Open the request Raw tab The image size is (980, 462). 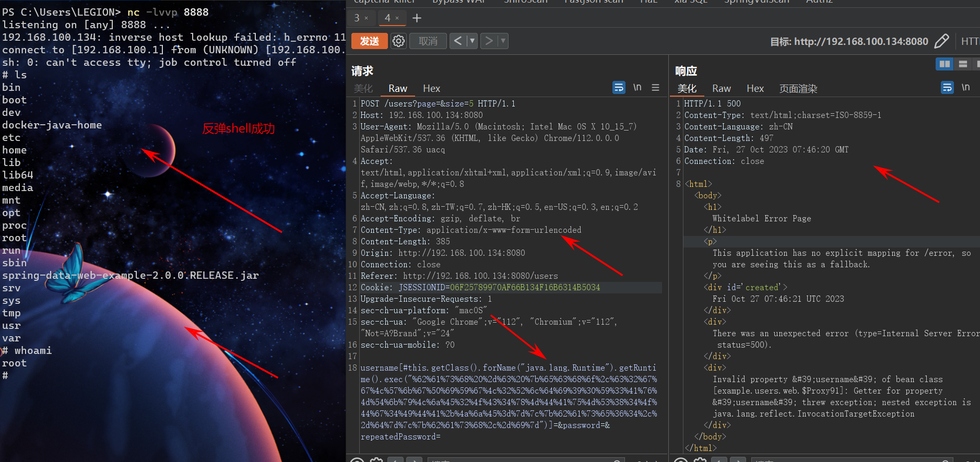click(398, 88)
